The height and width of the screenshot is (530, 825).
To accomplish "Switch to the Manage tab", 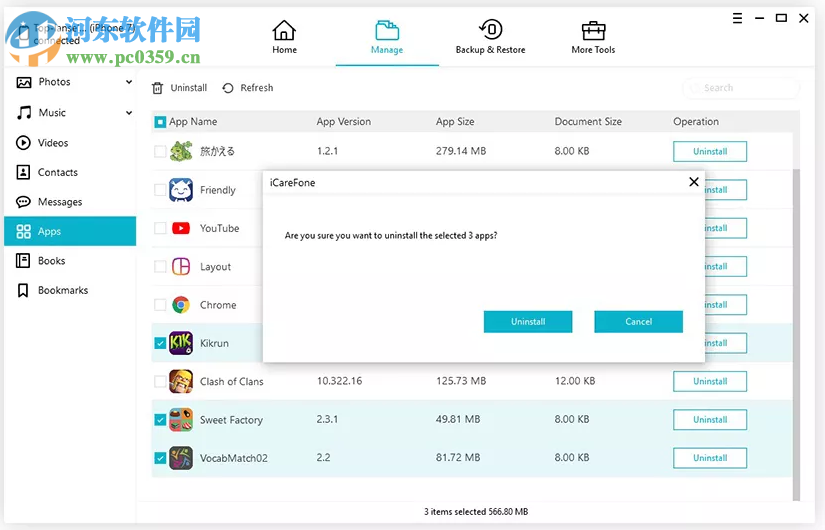I will pyautogui.click(x=387, y=37).
